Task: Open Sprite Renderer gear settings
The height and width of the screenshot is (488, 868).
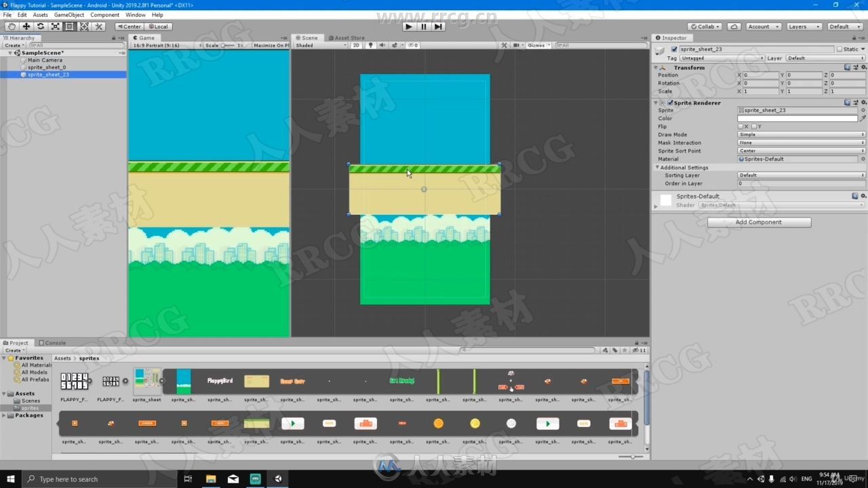Action: 863,102
